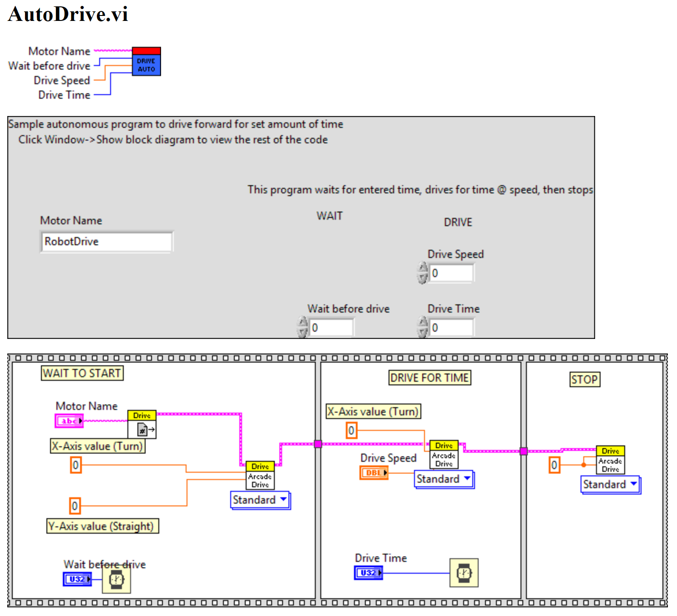Image resolution: width=677 pixels, height=616 pixels.
Task: Select the Wait before drive U32 terminal
Action: coord(77,579)
